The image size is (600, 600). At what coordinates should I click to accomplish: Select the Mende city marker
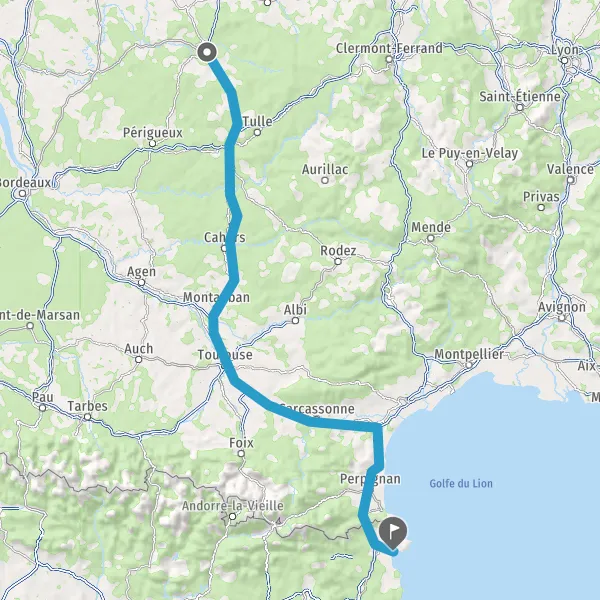click(x=430, y=238)
